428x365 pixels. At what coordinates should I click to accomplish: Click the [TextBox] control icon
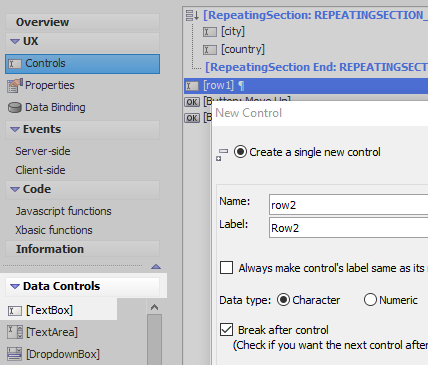[x=15, y=311]
